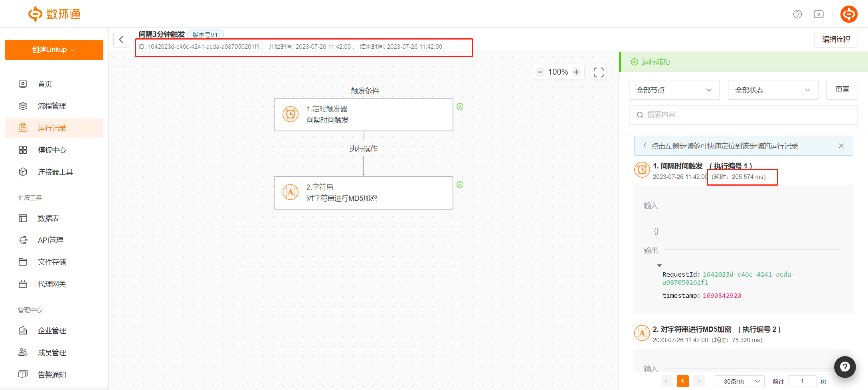Zoom in canvas with plus icon

click(576, 72)
